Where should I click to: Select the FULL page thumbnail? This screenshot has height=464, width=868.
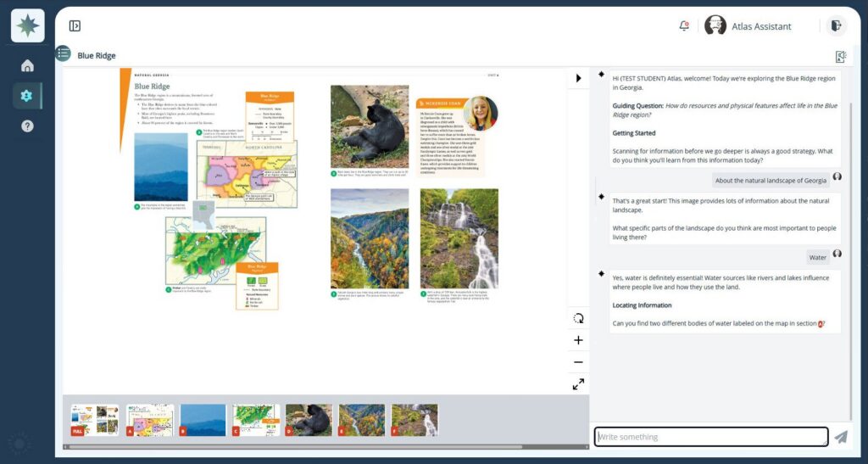tap(94, 420)
